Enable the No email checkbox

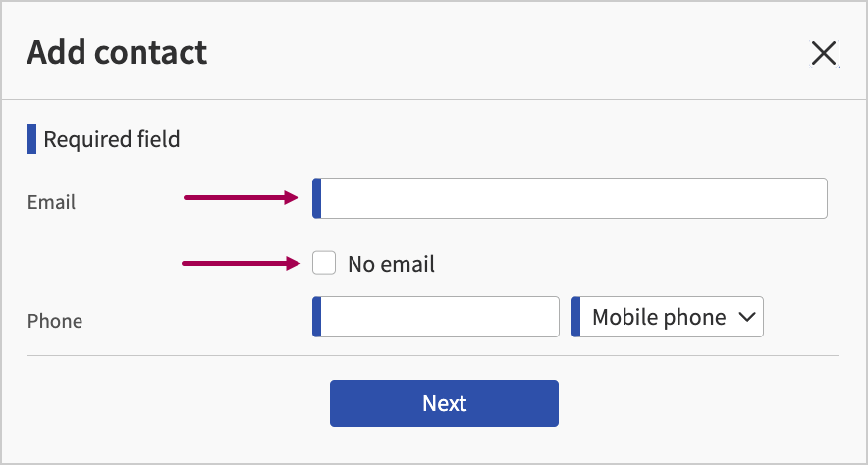pyautogui.click(x=324, y=263)
